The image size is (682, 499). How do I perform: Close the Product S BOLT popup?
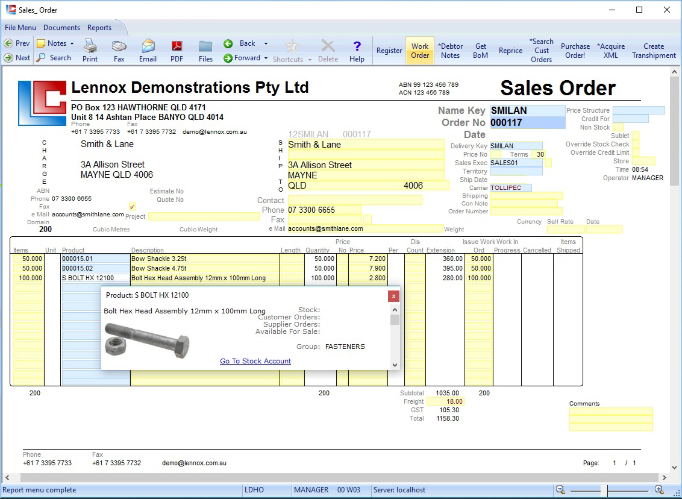coord(394,296)
